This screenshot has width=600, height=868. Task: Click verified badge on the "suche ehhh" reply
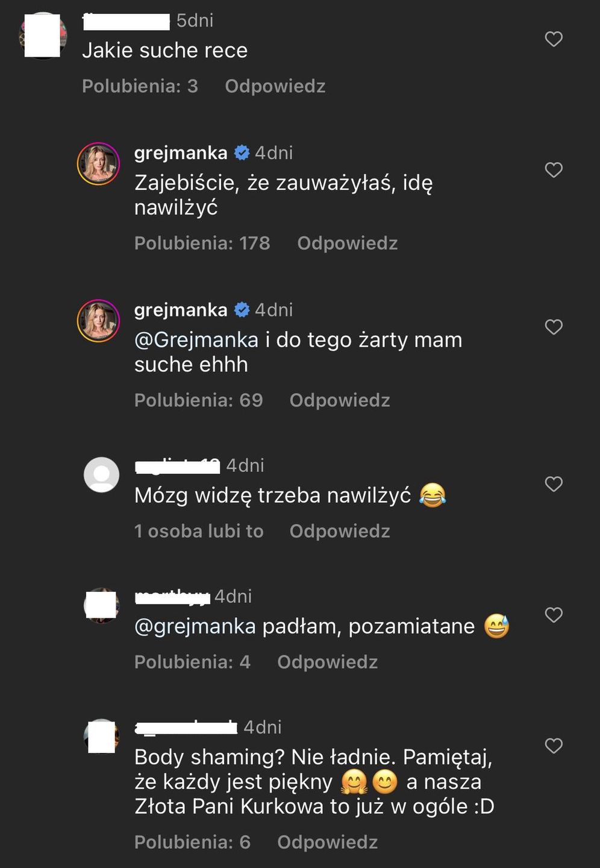click(242, 310)
